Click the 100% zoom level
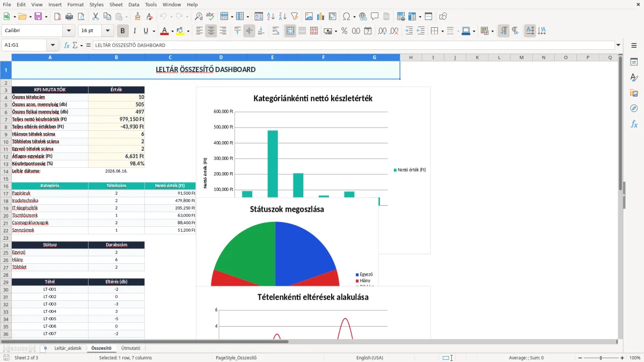The image size is (644, 362). click(635, 358)
